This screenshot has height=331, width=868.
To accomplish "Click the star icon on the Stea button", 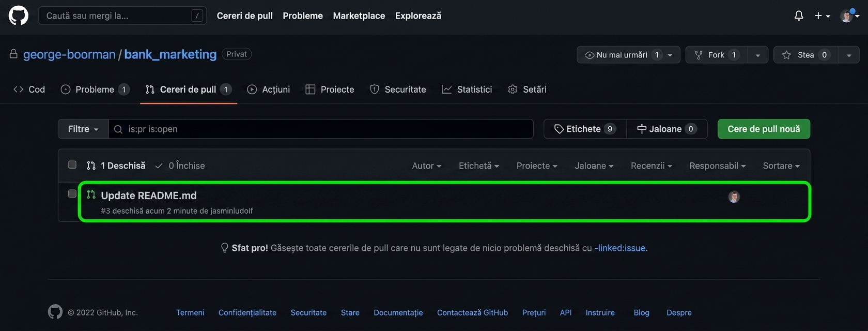I will (786, 55).
